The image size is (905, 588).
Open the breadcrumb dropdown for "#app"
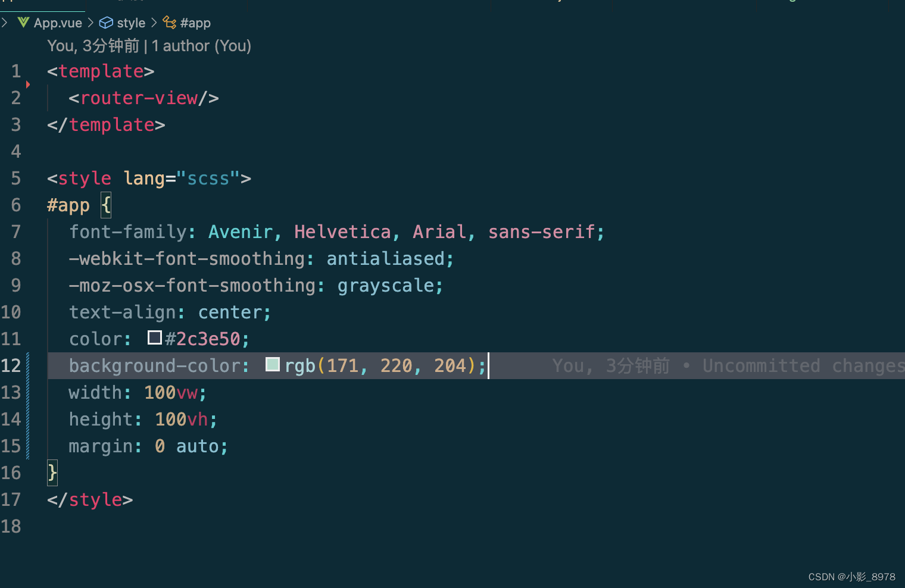[195, 23]
